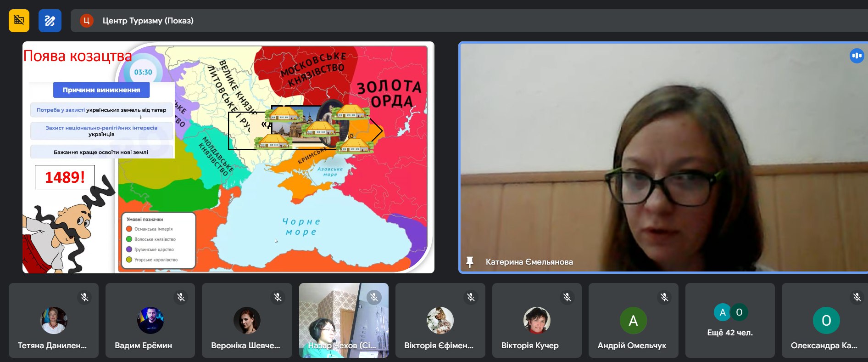Click the pin icon on the speaker's video tile

(x=469, y=262)
